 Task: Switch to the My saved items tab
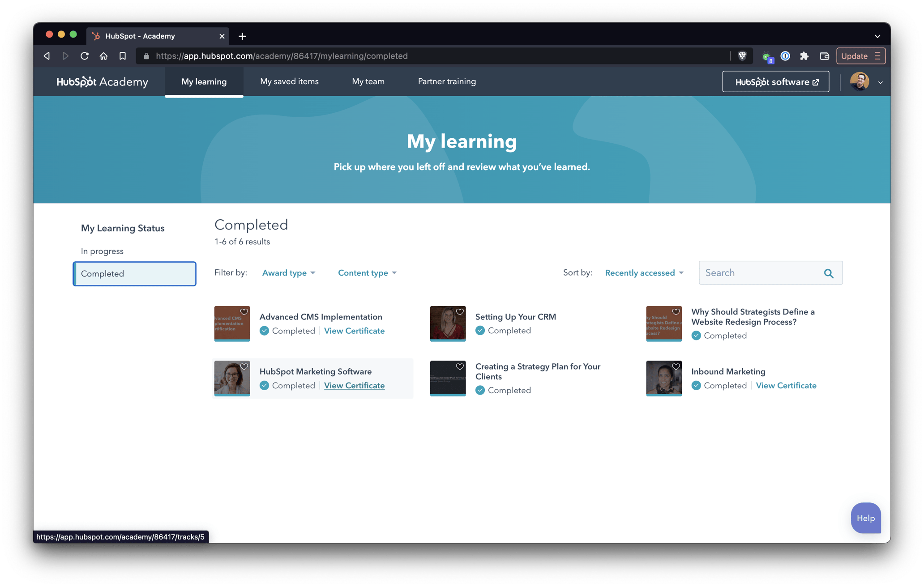point(289,81)
